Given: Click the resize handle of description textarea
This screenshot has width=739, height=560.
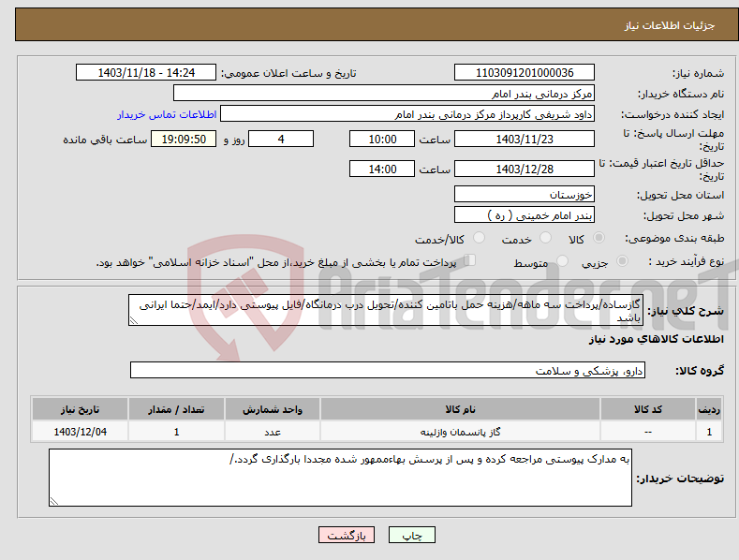Looking at the screenshot, I should coord(134,320).
